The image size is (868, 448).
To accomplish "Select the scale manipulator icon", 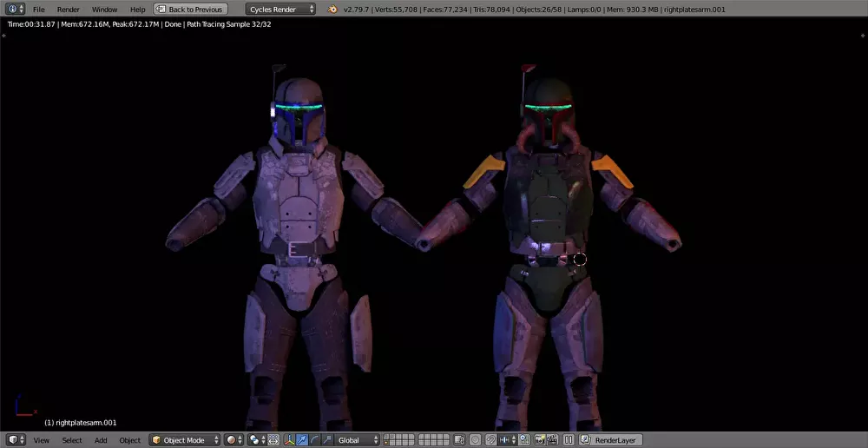I will pos(326,440).
